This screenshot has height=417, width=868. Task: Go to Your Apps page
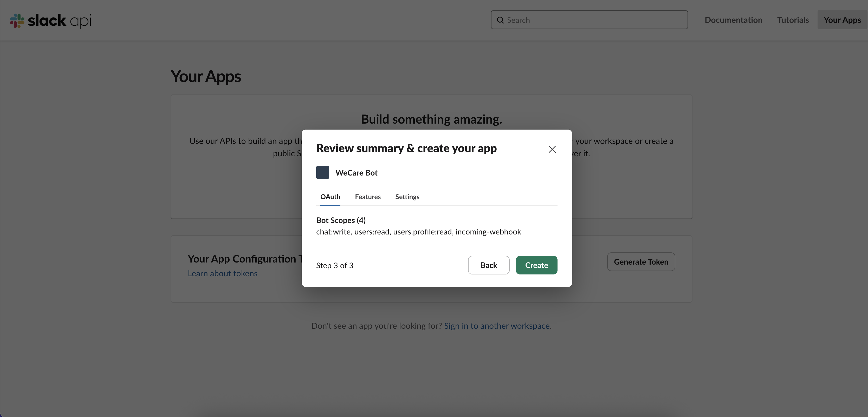point(842,20)
